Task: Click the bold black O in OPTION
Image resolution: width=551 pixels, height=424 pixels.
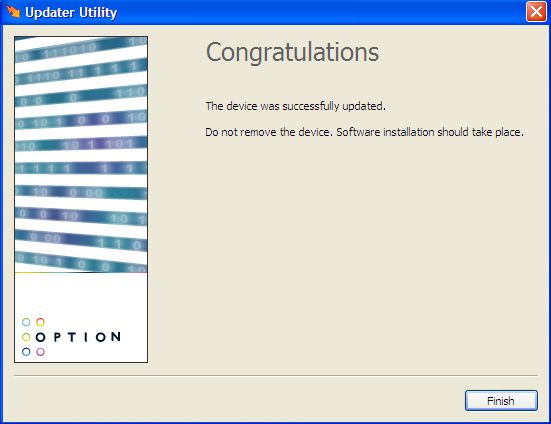Action: coord(41,337)
